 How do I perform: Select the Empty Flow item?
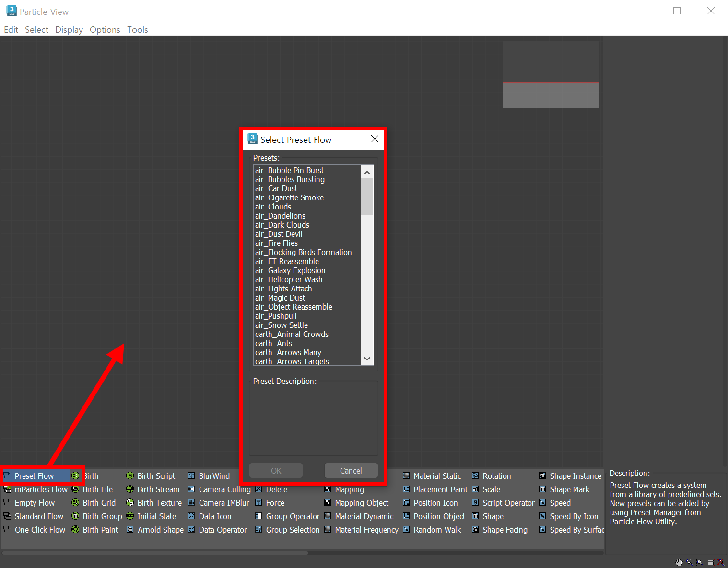pos(29,503)
